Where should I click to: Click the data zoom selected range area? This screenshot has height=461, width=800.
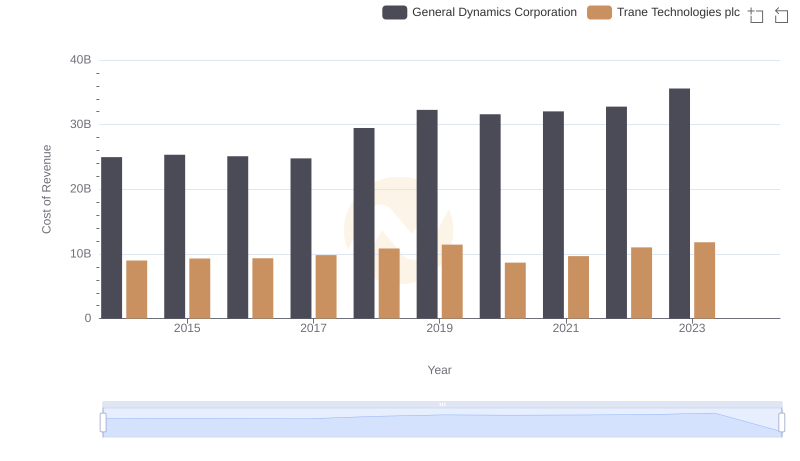[x=442, y=423]
